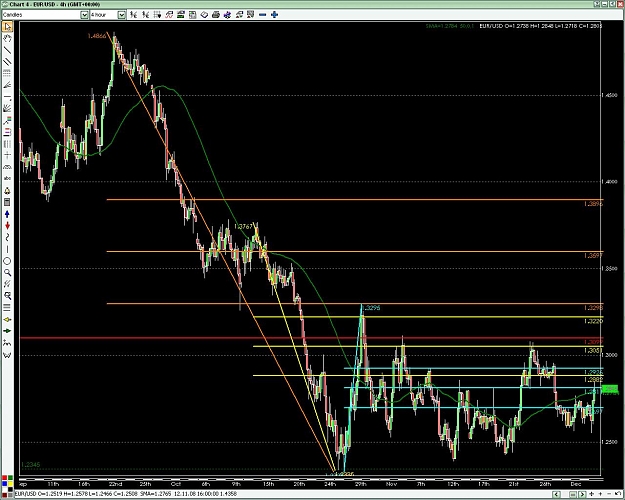Select the arrow pointer tool
This screenshot has height=500, width=625.
point(7,27)
